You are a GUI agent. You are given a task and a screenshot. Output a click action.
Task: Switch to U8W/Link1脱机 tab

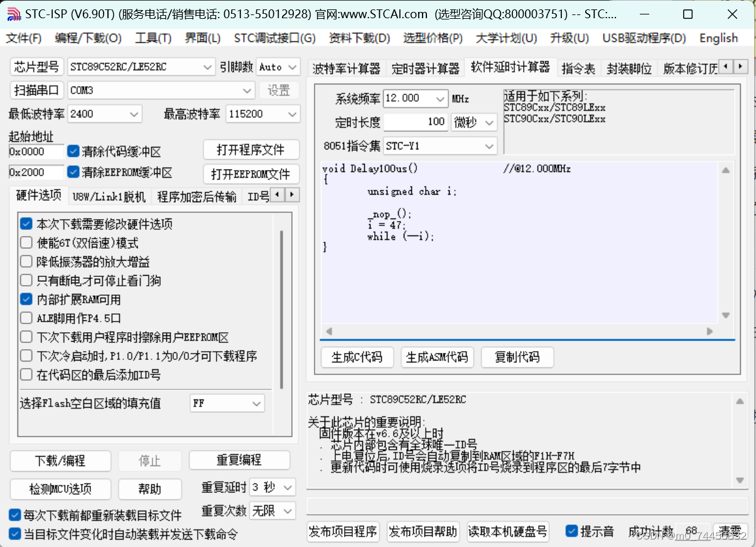pos(109,197)
